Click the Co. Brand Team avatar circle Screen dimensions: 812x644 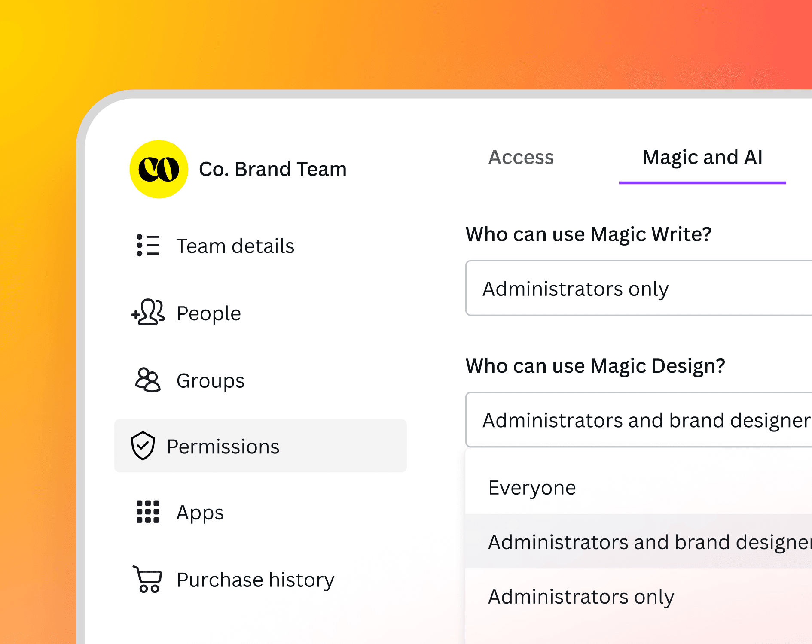(x=159, y=168)
